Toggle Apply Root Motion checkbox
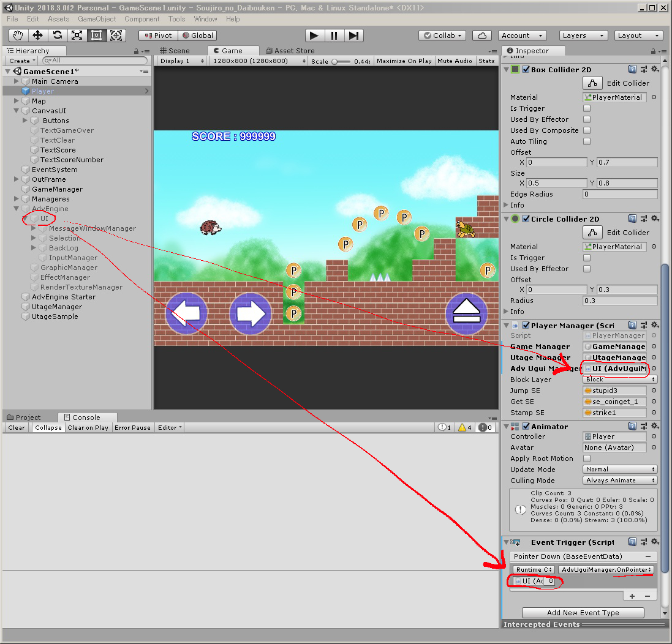This screenshot has height=644, width=672. [x=587, y=459]
